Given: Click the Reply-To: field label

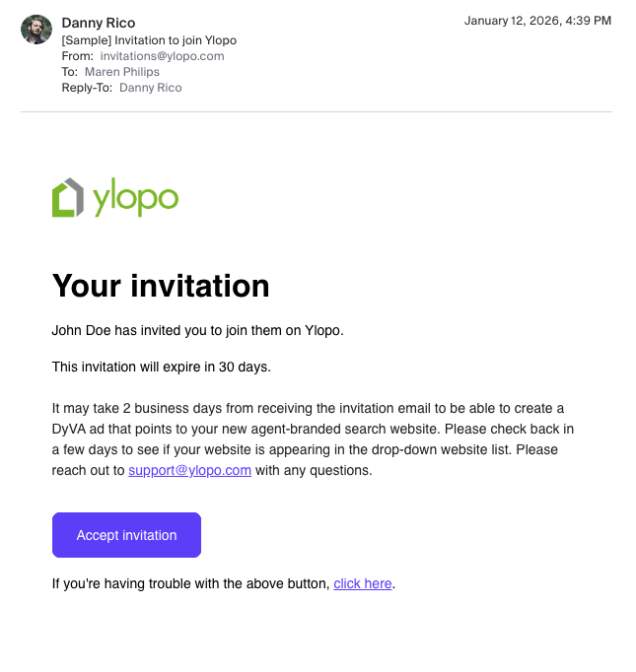Looking at the screenshot, I should pos(87,88).
